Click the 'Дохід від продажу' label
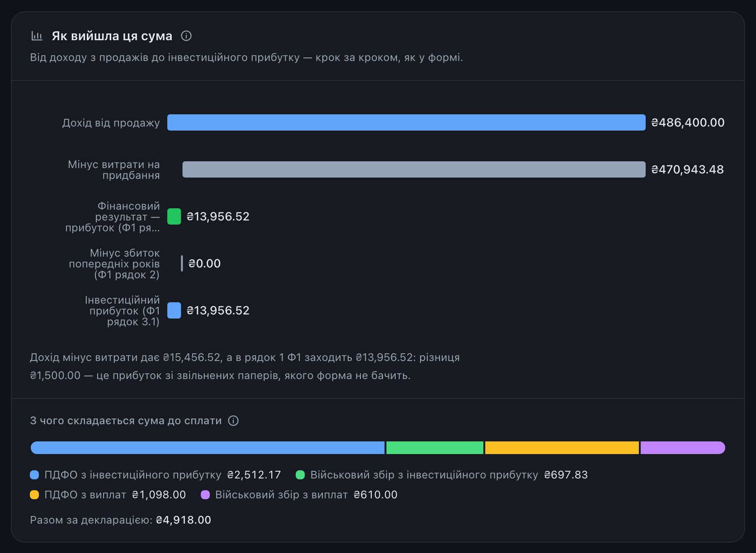This screenshot has height=553, width=756. (111, 123)
